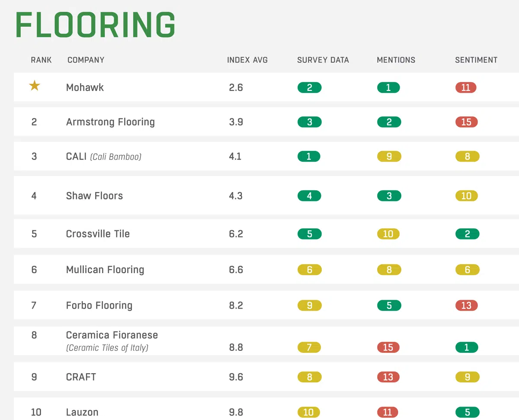Click Shaw Floors' Sentiment badge 10
The image size is (519, 420).
click(x=467, y=196)
